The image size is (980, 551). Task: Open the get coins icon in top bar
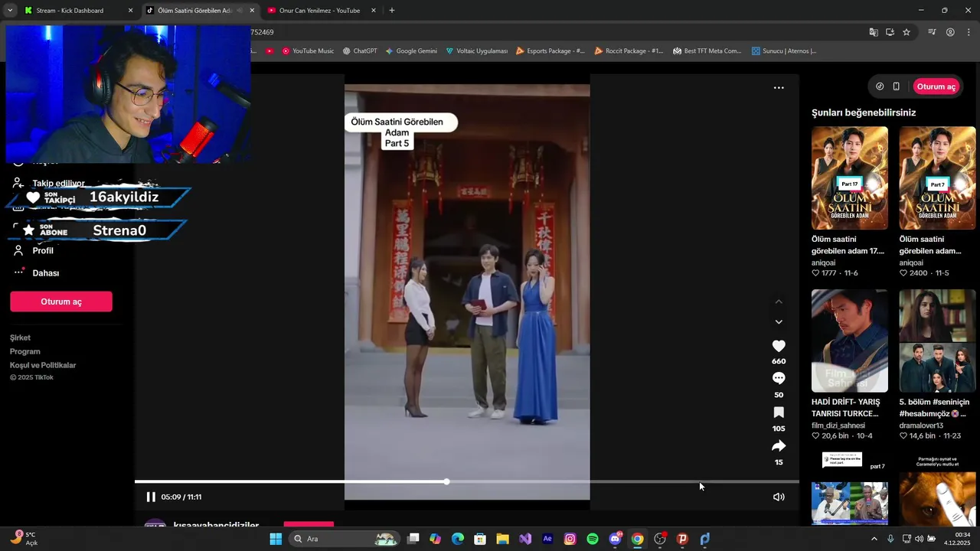[x=880, y=86]
